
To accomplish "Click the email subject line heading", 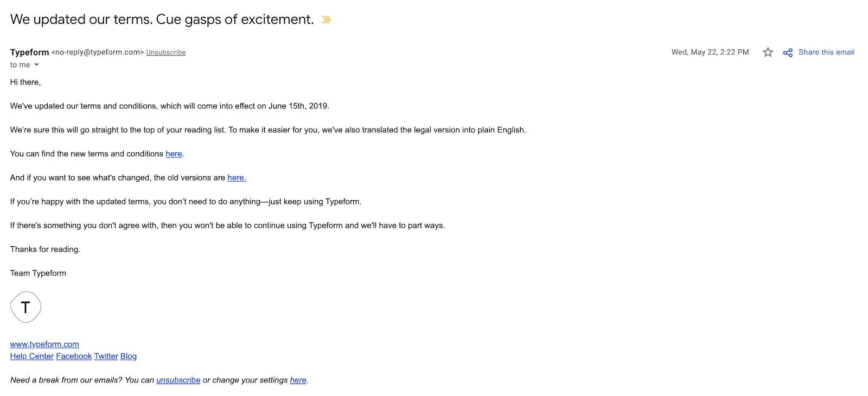I will pyautogui.click(x=162, y=20).
